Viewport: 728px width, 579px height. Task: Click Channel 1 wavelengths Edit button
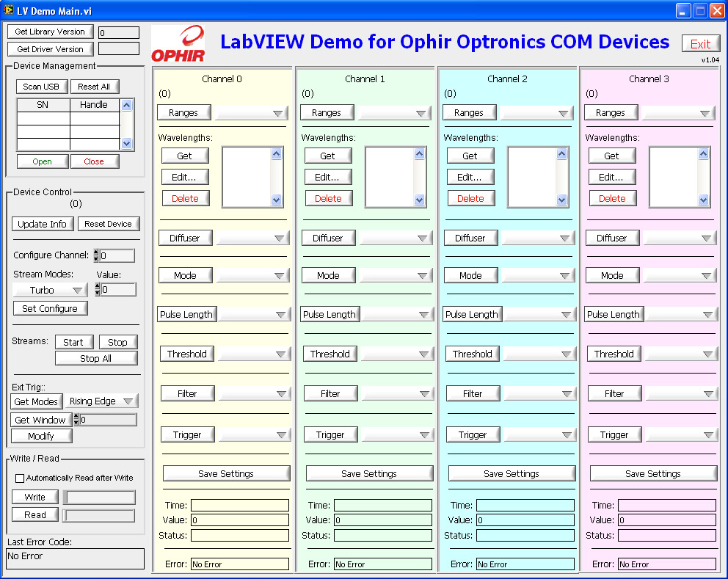[328, 177]
